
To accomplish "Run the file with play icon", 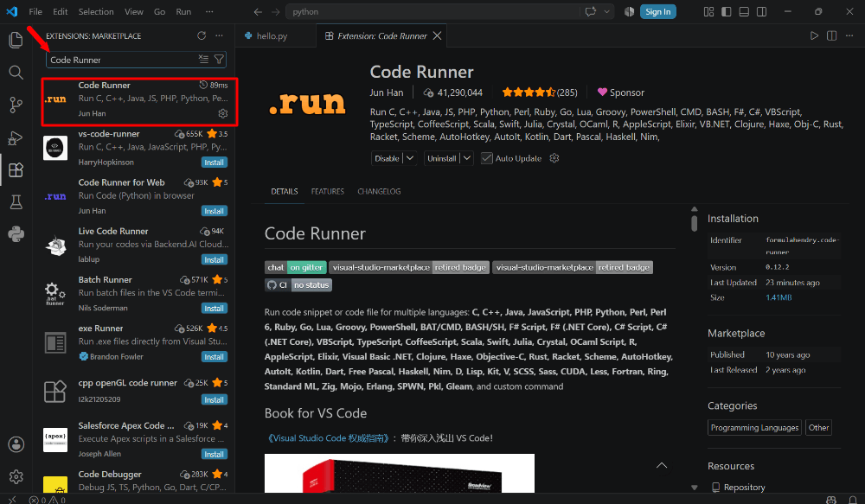I will point(814,35).
